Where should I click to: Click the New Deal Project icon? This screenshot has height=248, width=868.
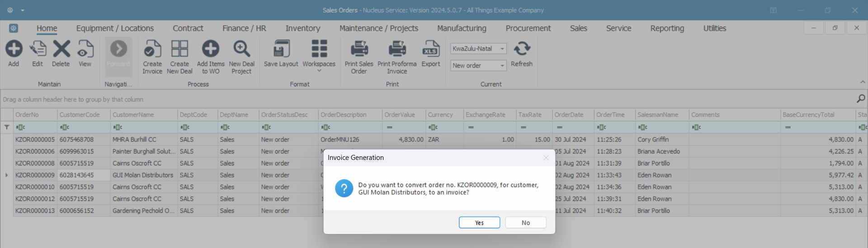[241, 49]
